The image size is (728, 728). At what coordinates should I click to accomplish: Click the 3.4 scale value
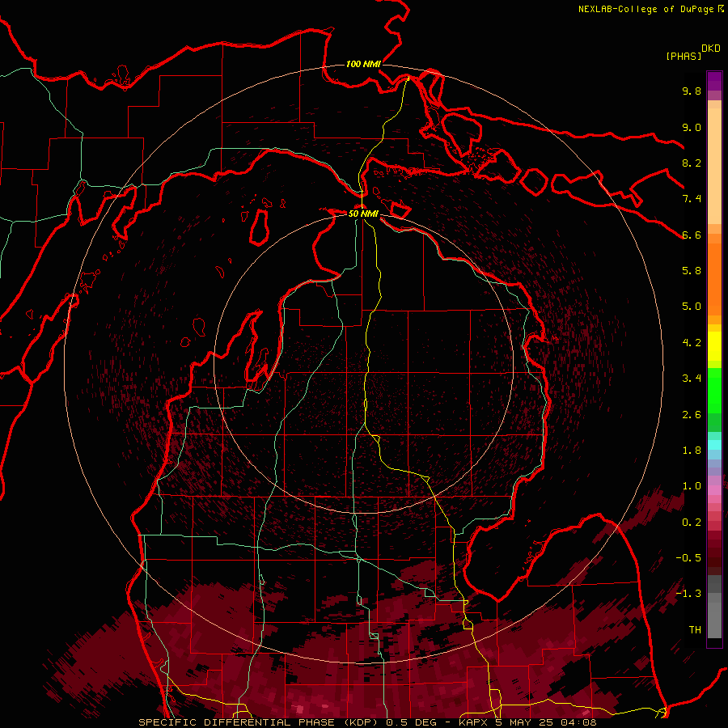tap(692, 379)
